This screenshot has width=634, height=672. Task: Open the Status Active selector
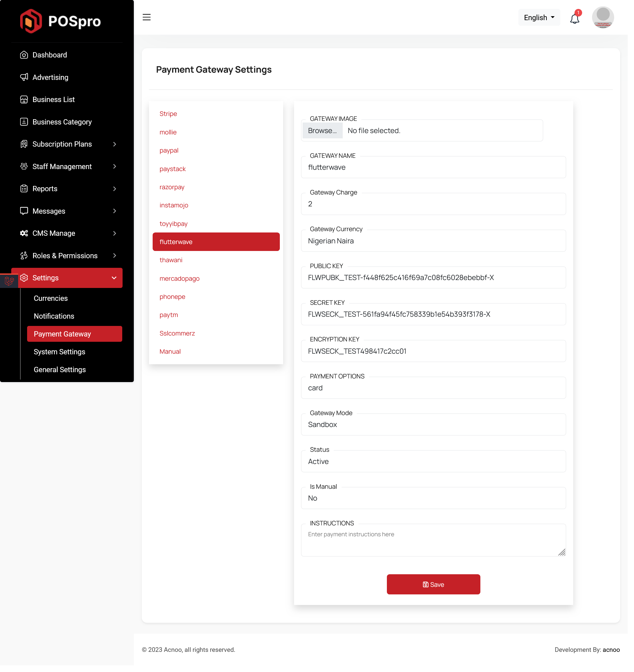(x=433, y=461)
